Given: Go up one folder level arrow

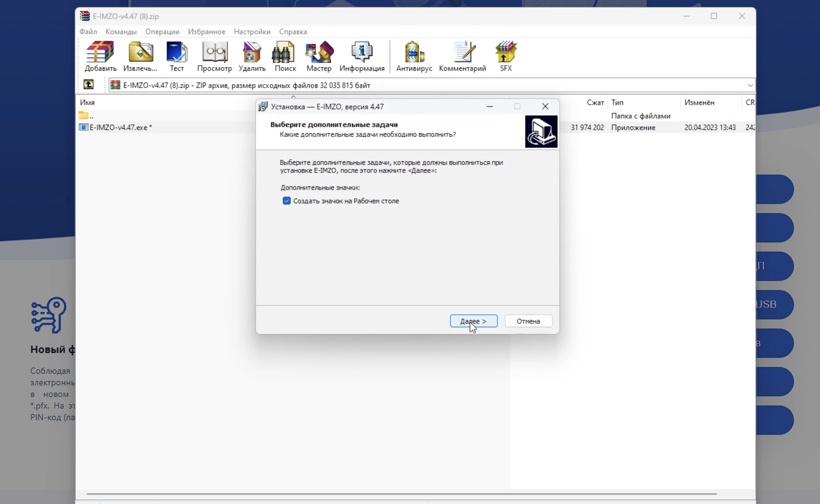Looking at the screenshot, I should click(x=88, y=85).
